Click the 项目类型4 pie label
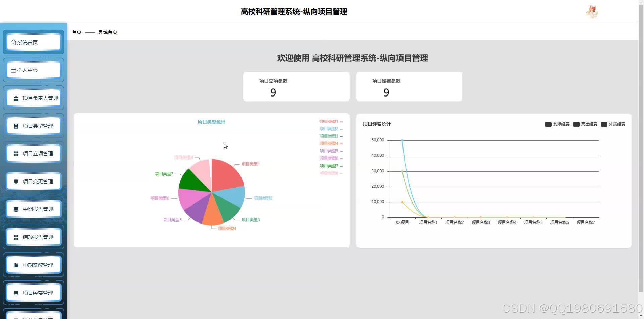The image size is (644, 319). pos(227,228)
